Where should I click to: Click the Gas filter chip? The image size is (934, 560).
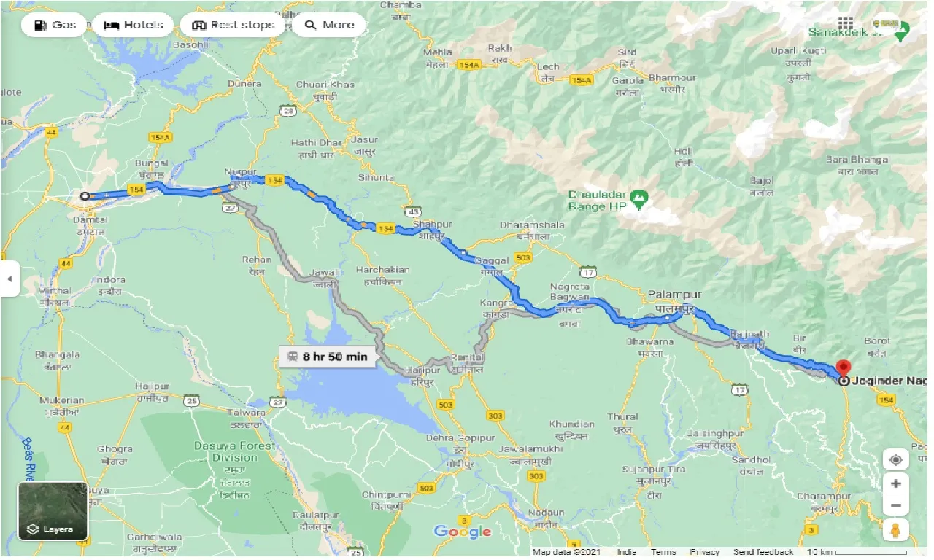[x=54, y=25]
